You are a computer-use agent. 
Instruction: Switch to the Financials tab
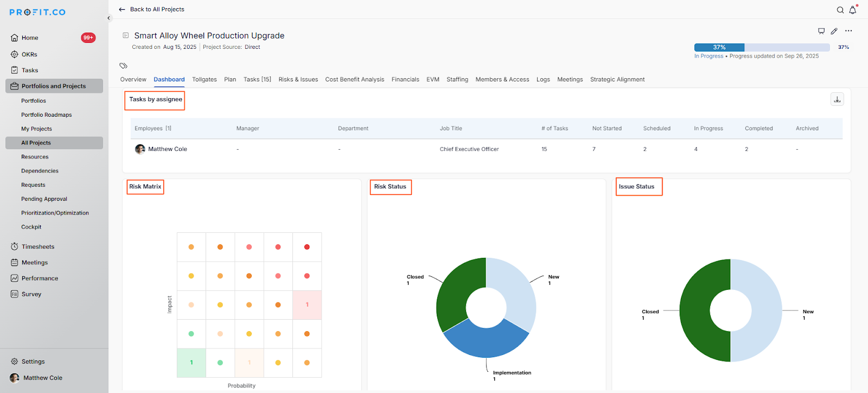(405, 79)
